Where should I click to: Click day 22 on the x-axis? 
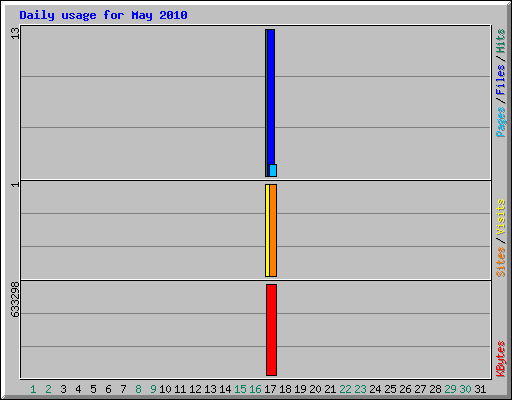[x=345, y=389]
